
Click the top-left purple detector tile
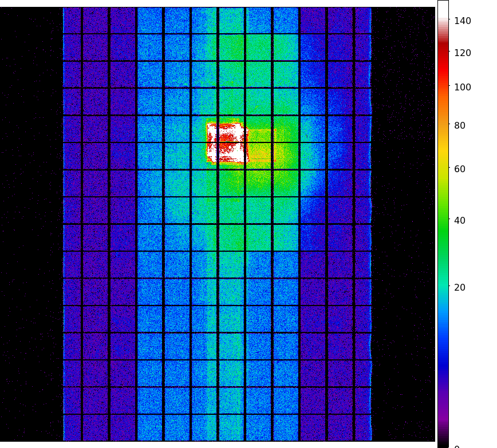click(72, 20)
